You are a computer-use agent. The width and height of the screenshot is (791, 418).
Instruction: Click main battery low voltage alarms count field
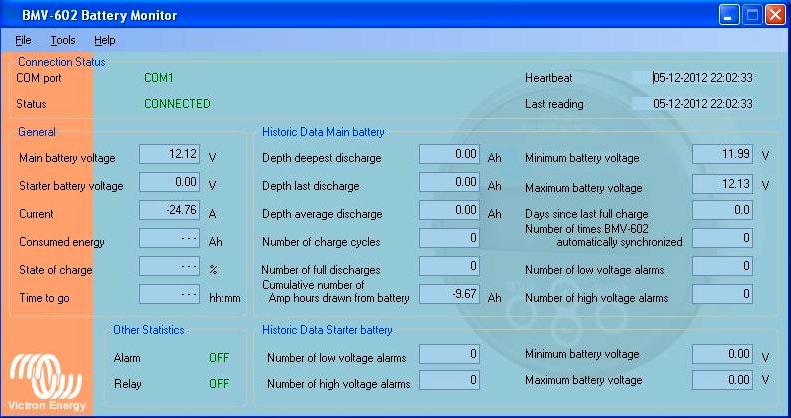tap(722, 266)
